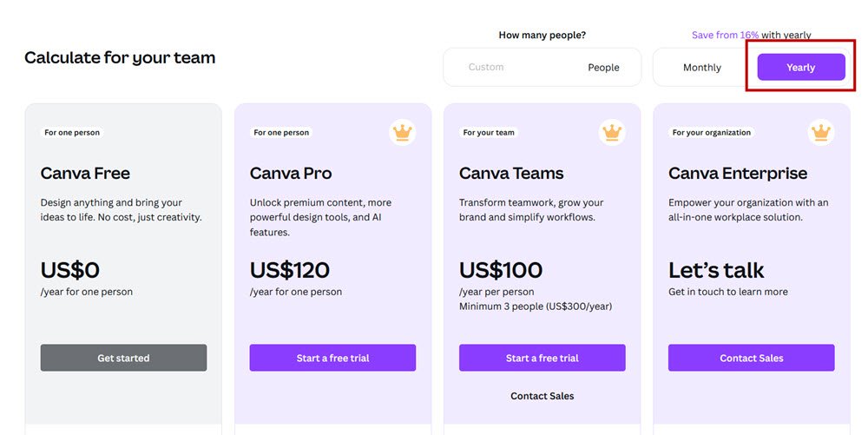Switch billing to Monthly
Image resolution: width=868 pixels, height=435 pixels.
coord(701,68)
